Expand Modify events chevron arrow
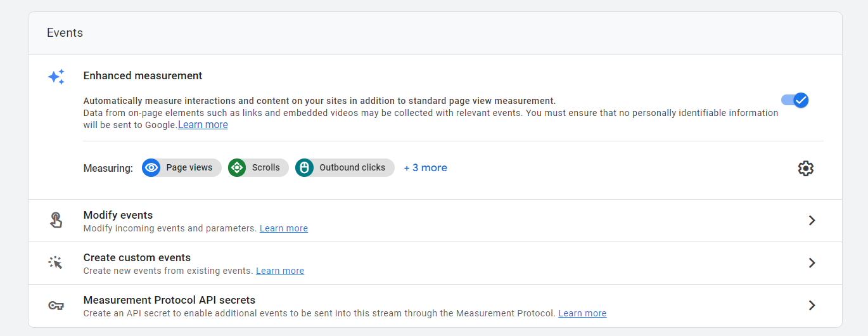The width and height of the screenshot is (868, 336). [x=812, y=221]
